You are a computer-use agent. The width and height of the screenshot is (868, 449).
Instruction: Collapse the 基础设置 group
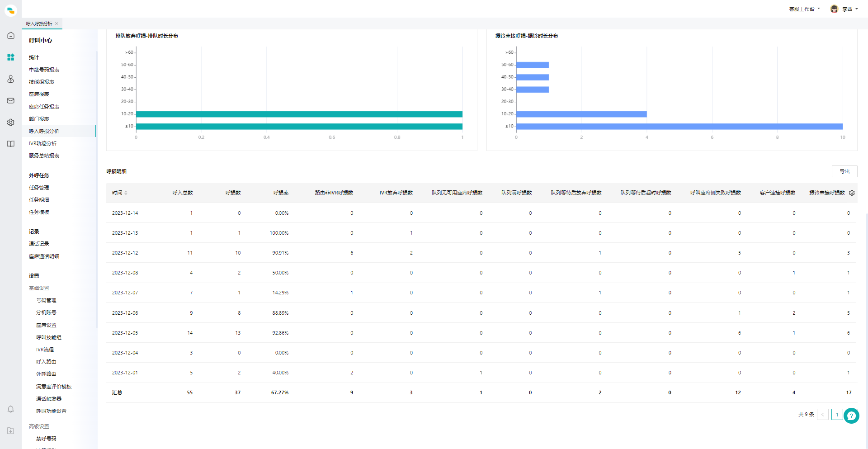pyautogui.click(x=39, y=288)
